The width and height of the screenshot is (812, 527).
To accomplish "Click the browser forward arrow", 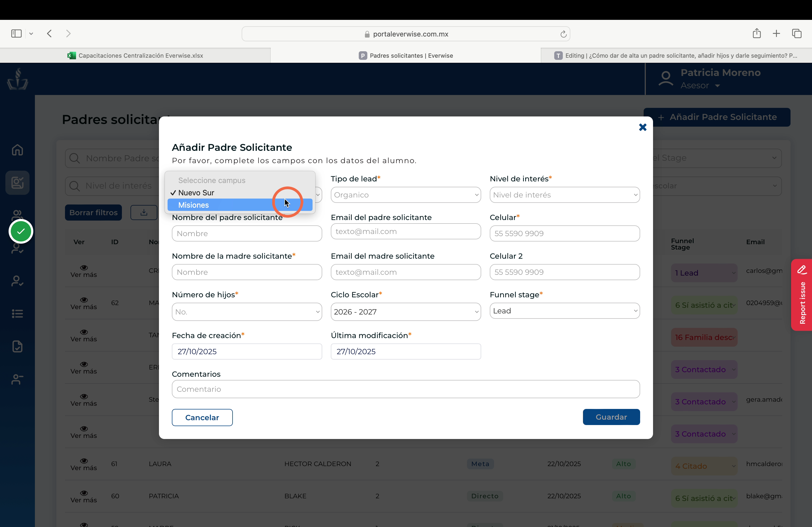I will click(x=68, y=33).
